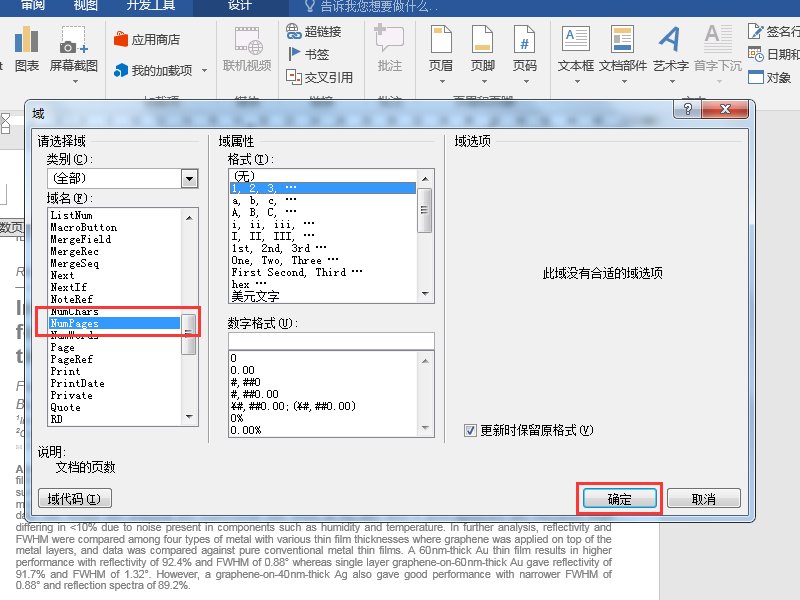Open field codes via 域代码 button
Image resolution: width=800 pixels, height=600 pixels.
75,498
